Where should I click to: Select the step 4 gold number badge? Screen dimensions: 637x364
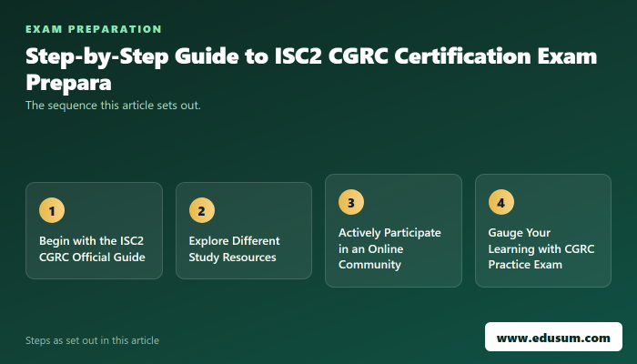500,202
